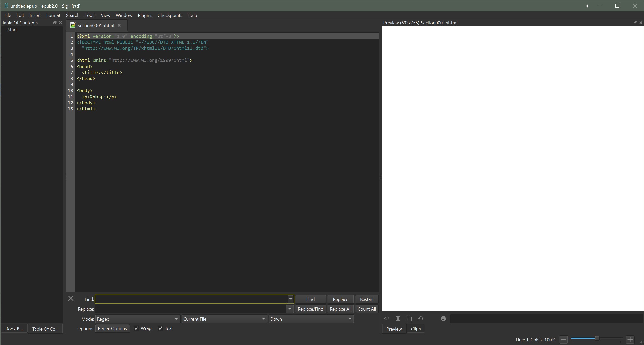This screenshot has width=644, height=345.
Task: Click the Regex Options button
Action: coord(112,328)
